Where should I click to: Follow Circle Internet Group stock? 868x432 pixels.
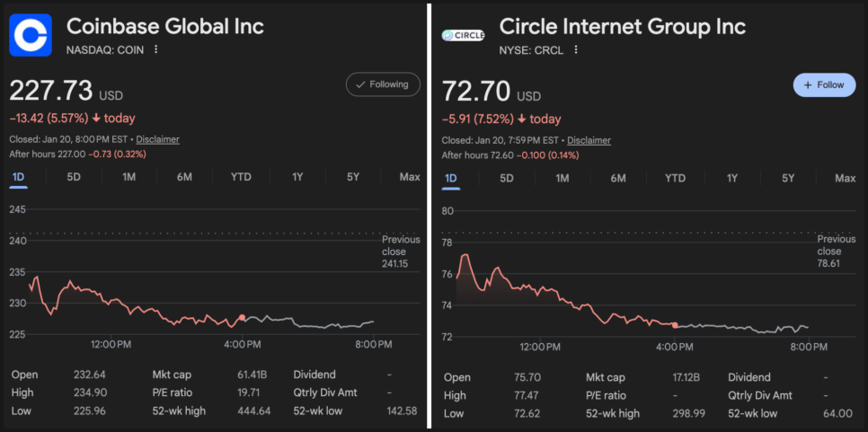click(824, 85)
